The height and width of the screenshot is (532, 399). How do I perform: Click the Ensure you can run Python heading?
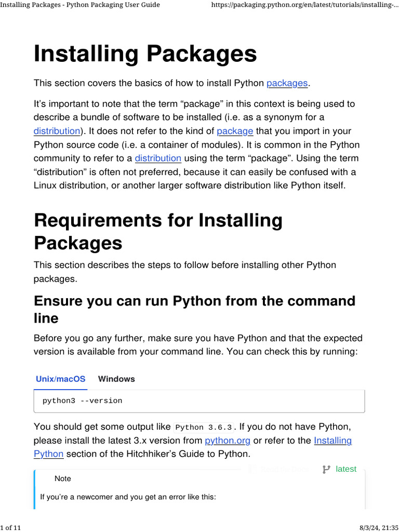click(x=194, y=309)
